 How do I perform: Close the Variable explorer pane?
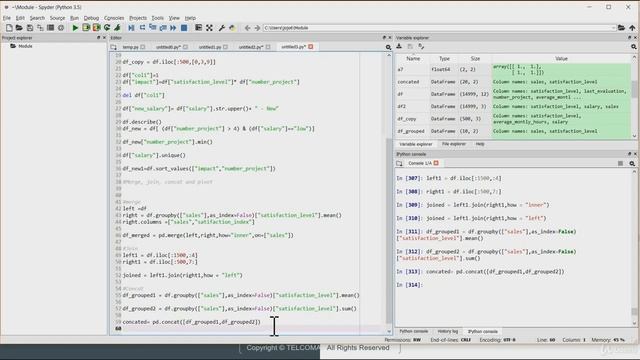click(x=635, y=38)
